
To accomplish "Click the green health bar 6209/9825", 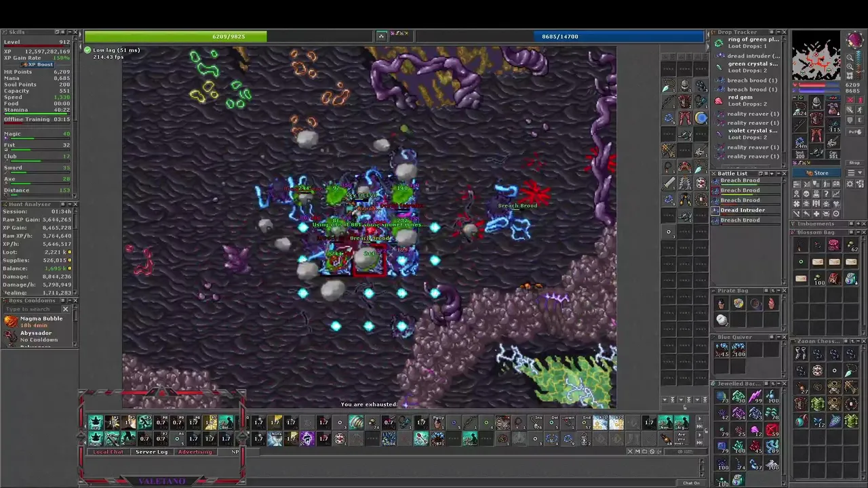I will click(229, 36).
